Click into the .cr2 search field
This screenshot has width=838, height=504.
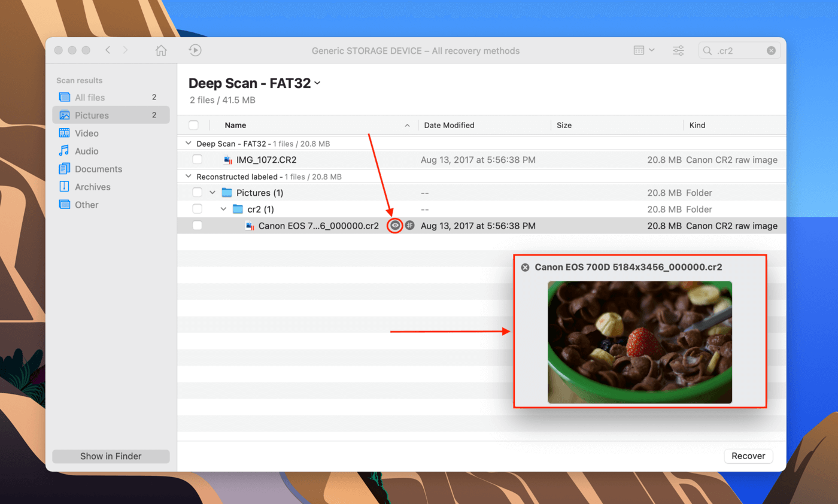click(740, 51)
